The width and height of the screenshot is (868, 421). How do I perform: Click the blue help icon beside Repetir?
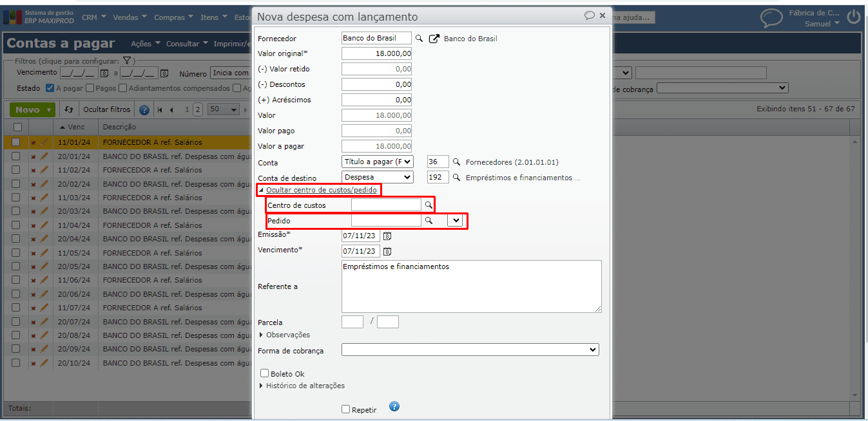pyautogui.click(x=394, y=406)
